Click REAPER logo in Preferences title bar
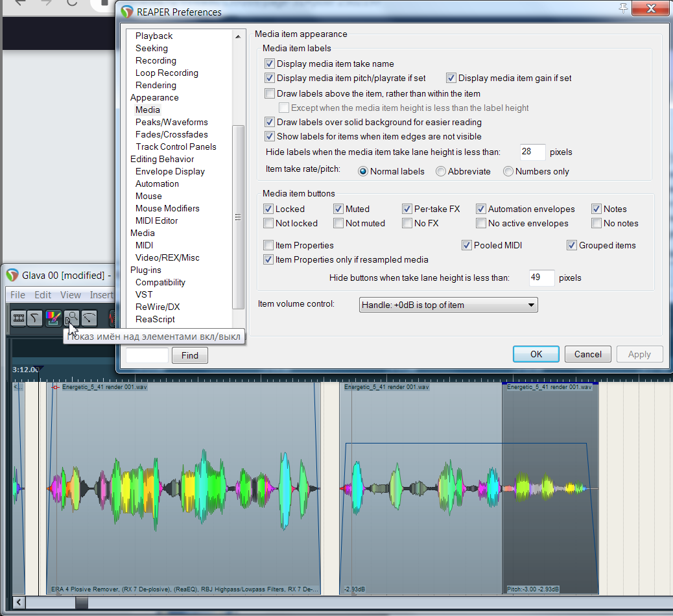The width and height of the screenshot is (673, 616). pos(126,12)
